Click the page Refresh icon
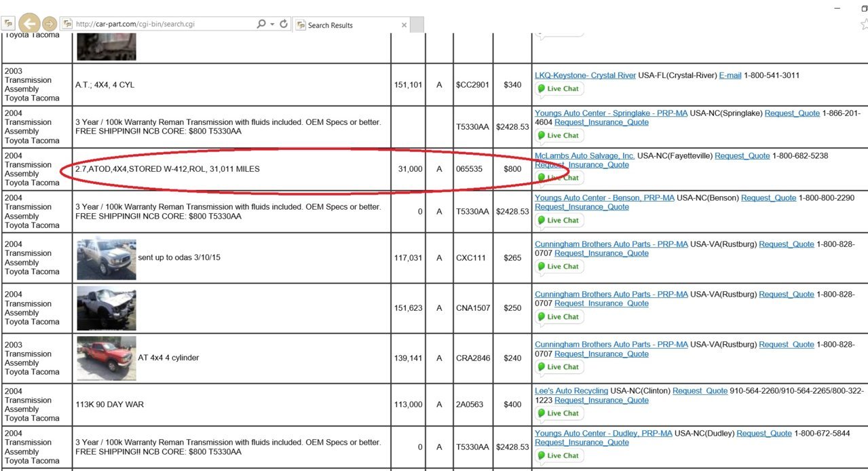 pyautogui.click(x=284, y=24)
